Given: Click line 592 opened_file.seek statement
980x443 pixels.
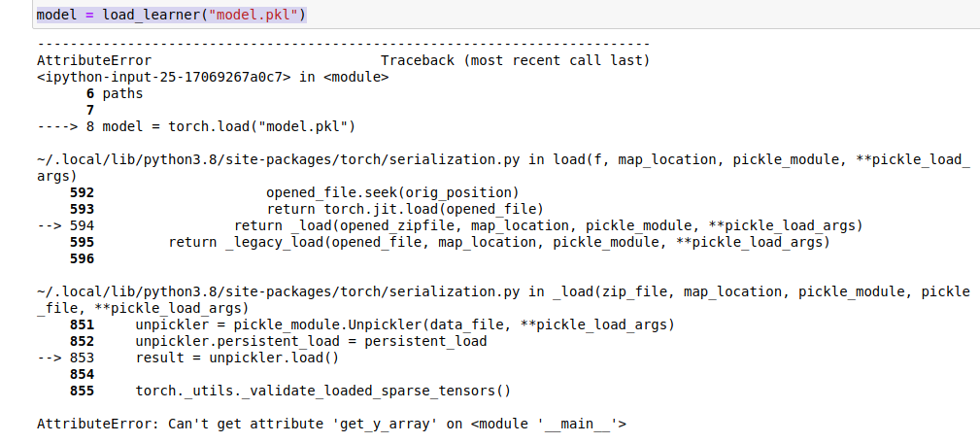Looking at the screenshot, I should pos(391,192).
